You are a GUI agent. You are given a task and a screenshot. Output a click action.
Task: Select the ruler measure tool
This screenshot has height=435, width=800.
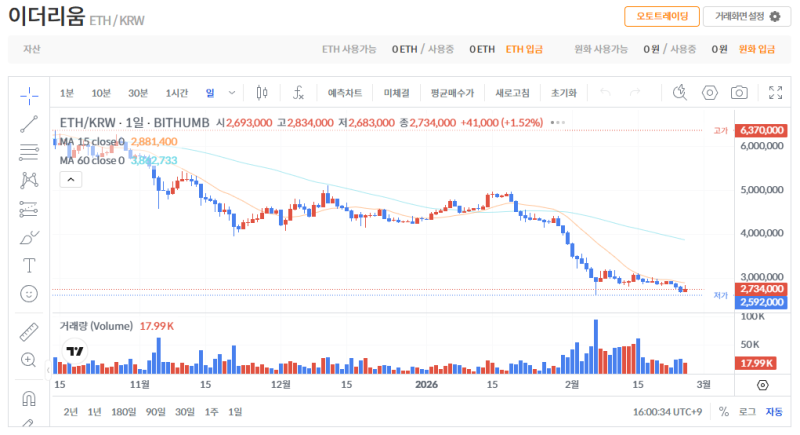point(29,331)
